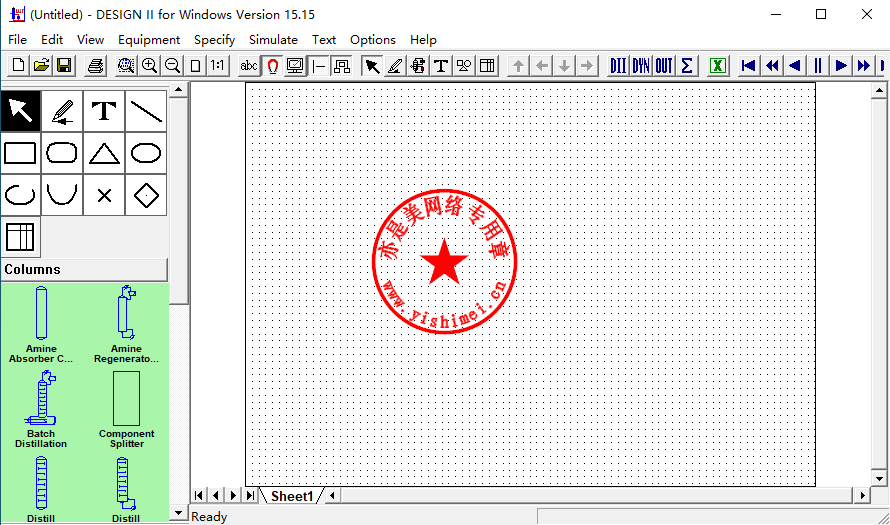
Task: Open the Edit menu
Action: (x=52, y=40)
